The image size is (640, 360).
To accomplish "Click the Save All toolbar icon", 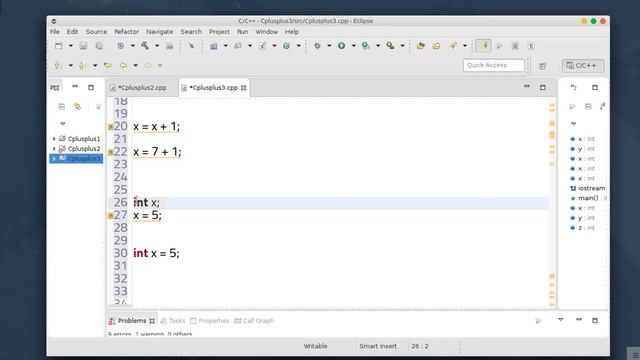I will click(99, 46).
